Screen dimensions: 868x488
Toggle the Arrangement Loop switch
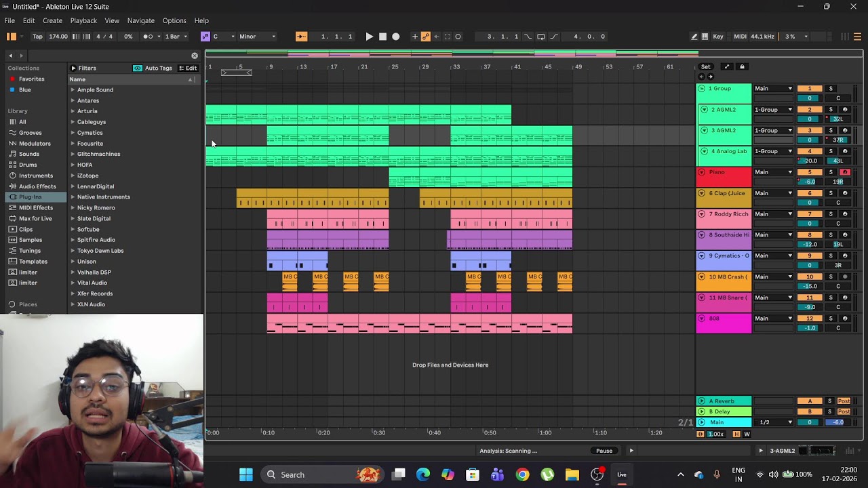point(541,37)
